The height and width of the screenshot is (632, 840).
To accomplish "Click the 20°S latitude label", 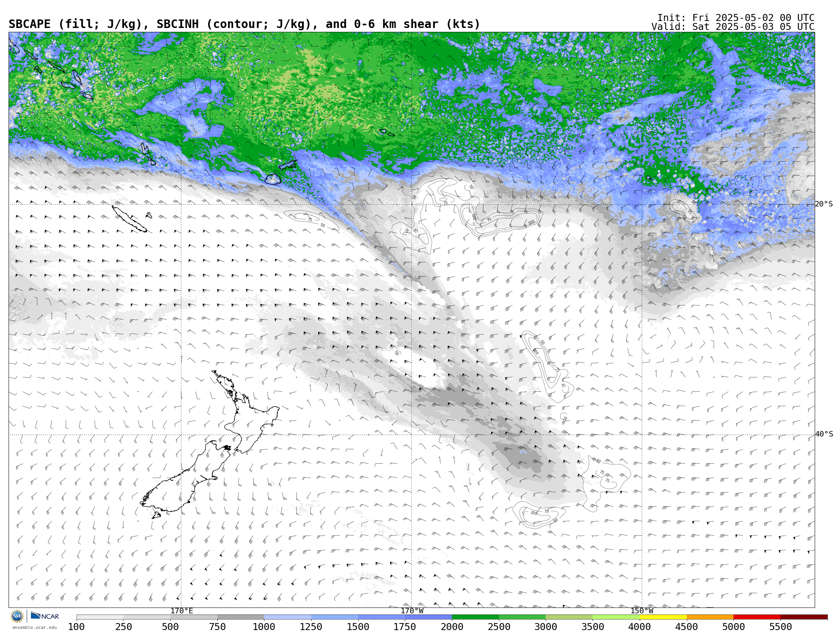I will [824, 204].
